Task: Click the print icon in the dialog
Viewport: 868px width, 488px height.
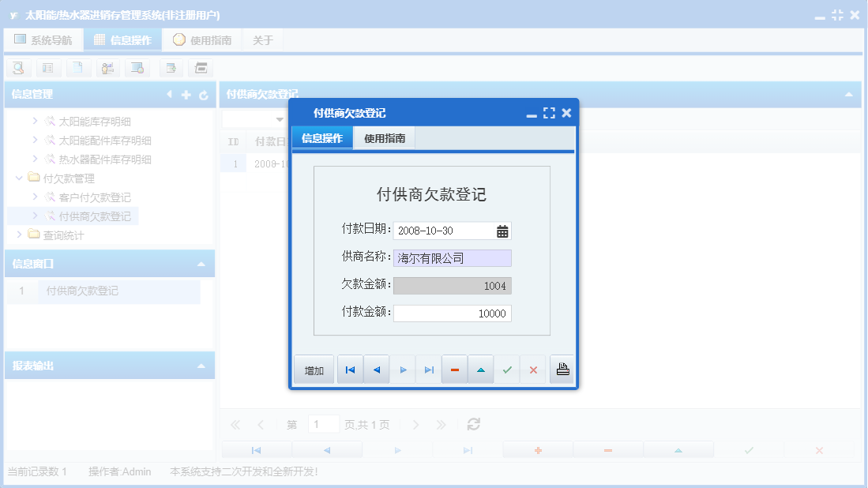Action: pos(562,369)
